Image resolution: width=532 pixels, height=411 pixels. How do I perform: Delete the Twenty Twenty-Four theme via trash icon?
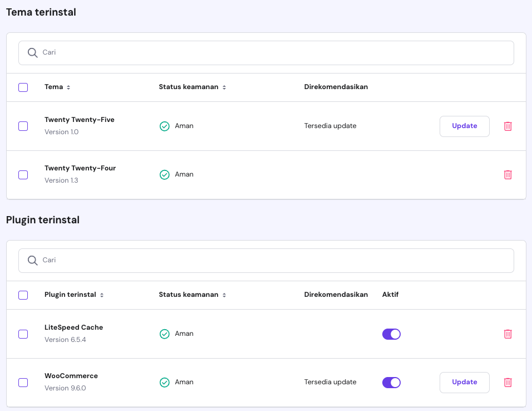[508, 174]
